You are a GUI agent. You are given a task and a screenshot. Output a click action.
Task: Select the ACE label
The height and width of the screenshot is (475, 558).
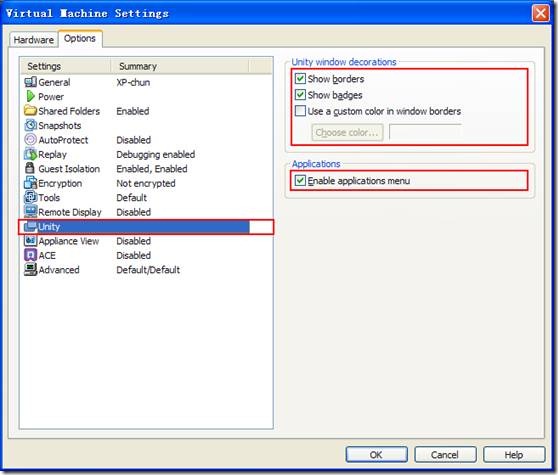pos(47,255)
